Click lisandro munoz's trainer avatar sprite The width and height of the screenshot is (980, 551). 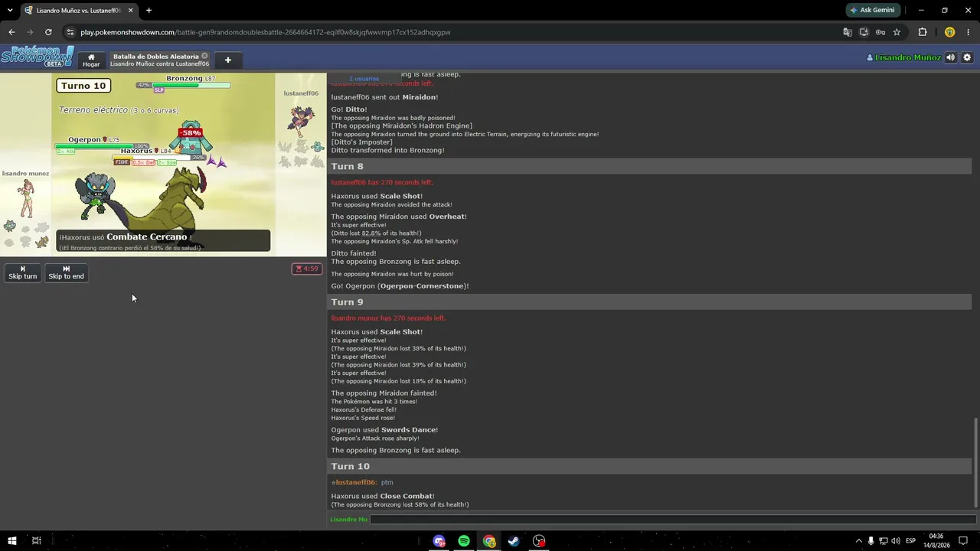[26, 199]
